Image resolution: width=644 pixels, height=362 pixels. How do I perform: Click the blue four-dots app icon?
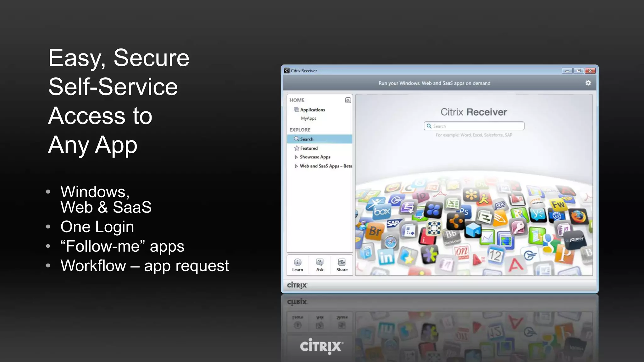point(433,210)
